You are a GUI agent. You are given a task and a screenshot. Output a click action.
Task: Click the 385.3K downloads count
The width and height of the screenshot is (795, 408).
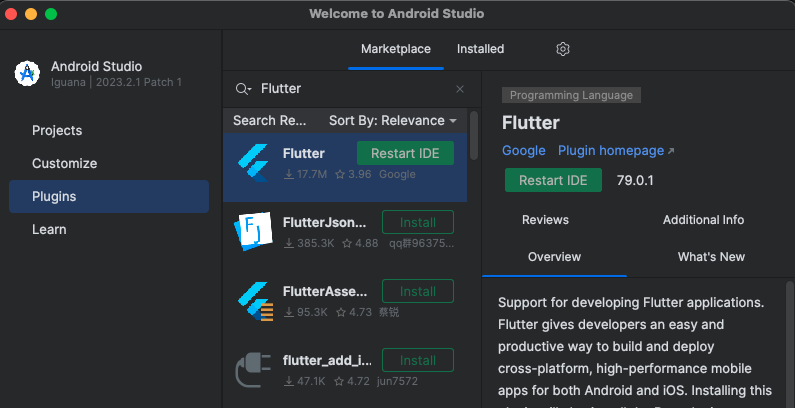coord(309,243)
